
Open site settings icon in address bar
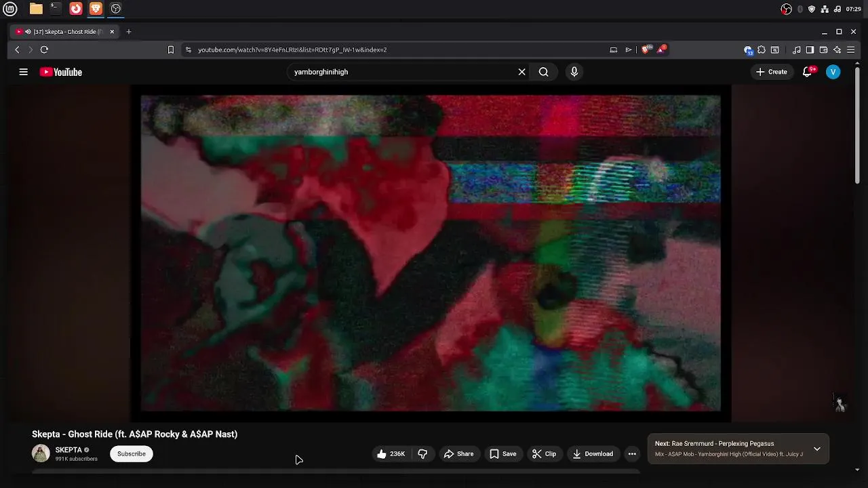[x=189, y=49]
